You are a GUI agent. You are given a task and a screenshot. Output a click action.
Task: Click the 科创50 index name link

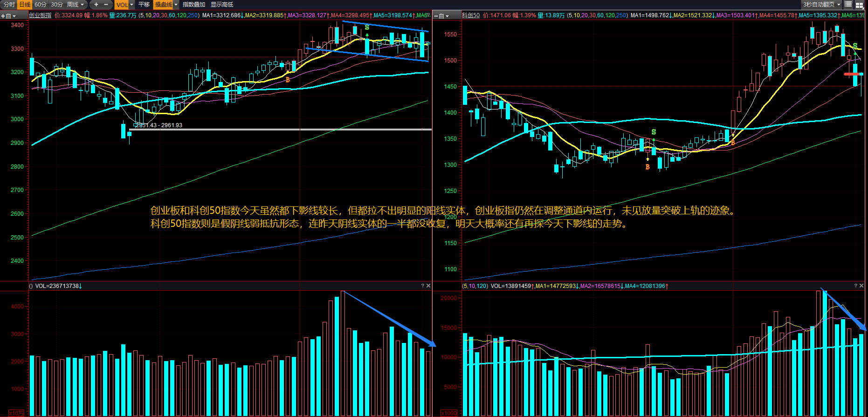click(x=470, y=15)
